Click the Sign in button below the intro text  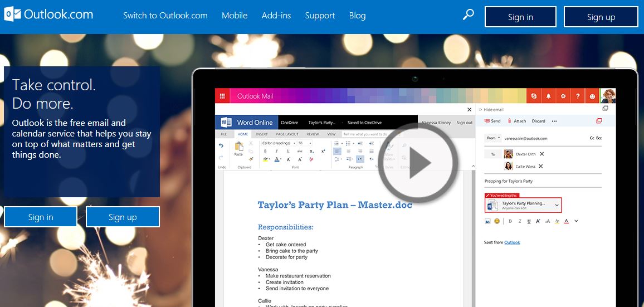(x=41, y=217)
